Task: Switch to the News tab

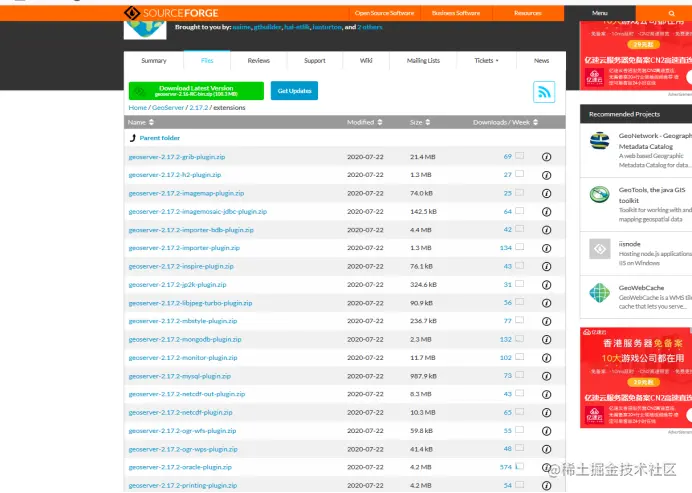Action: pyautogui.click(x=541, y=60)
